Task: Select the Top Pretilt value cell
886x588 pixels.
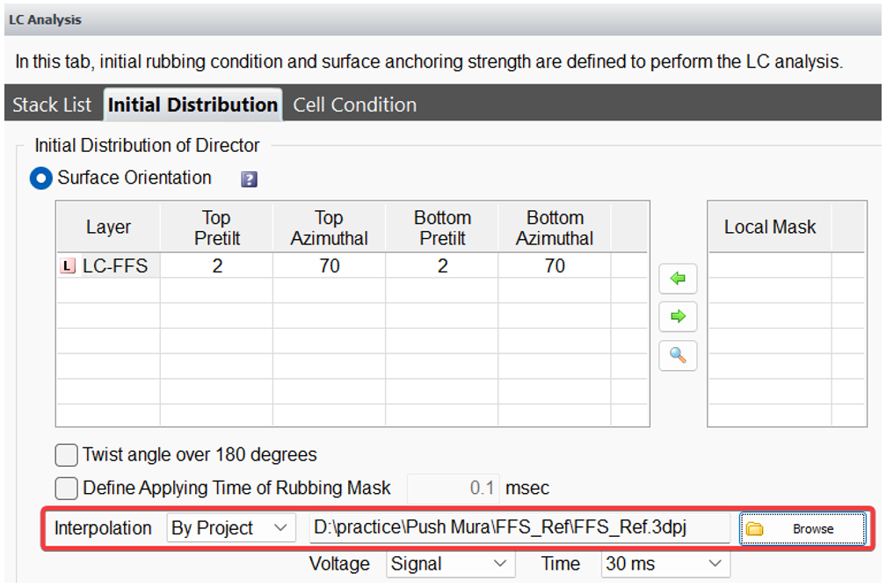Action: (x=216, y=266)
